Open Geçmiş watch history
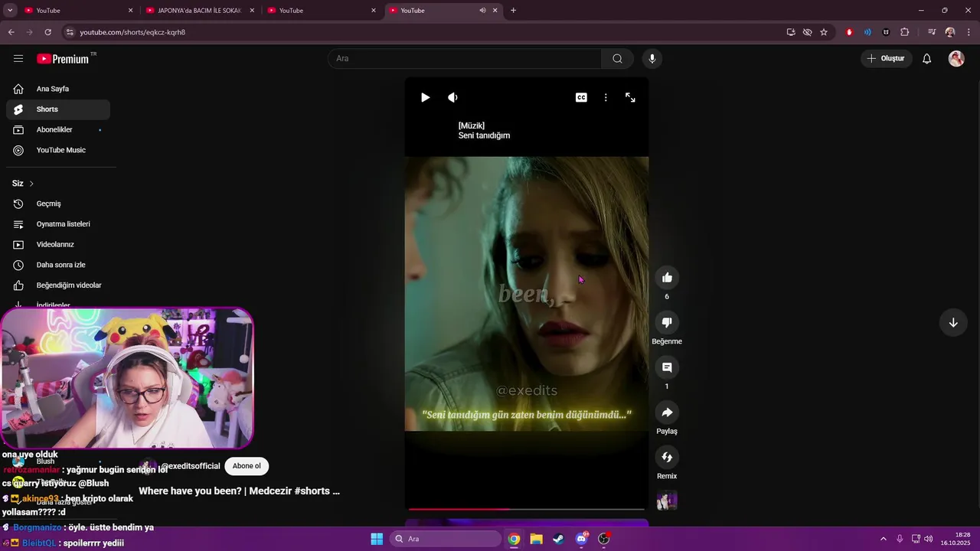Image resolution: width=980 pixels, height=551 pixels. point(58,204)
